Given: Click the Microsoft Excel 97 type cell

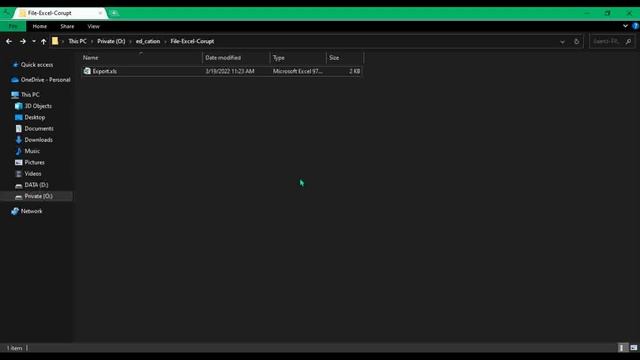Looking at the screenshot, I should pos(298,71).
